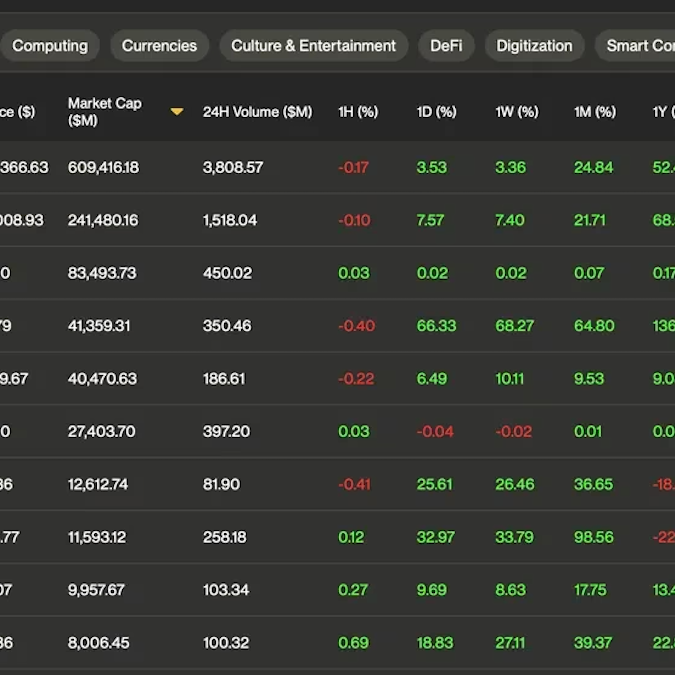Viewport: 675px width, 675px height.
Task: Filter by the DeFi category
Action: (x=446, y=46)
